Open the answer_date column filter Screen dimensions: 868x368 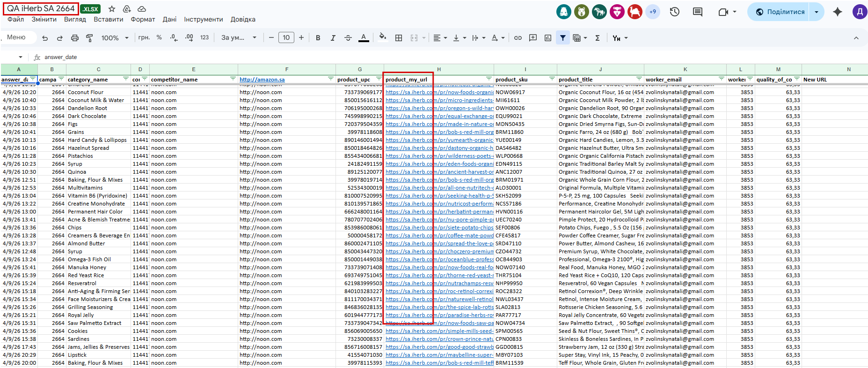pyautogui.click(x=33, y=79)
